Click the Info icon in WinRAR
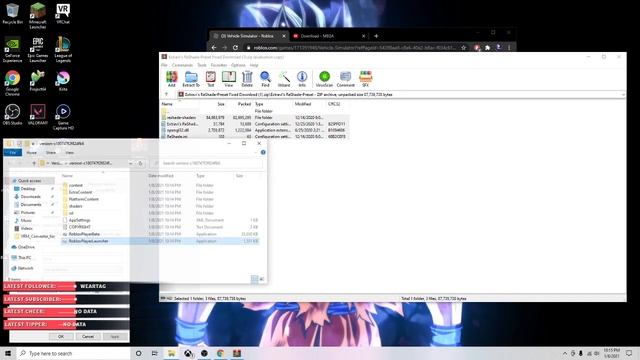 click(x=302, y=79)
